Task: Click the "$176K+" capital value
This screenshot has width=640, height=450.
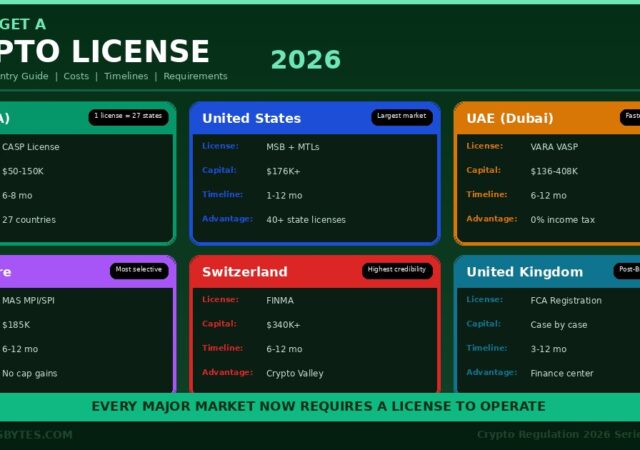Action: point(283,171)
